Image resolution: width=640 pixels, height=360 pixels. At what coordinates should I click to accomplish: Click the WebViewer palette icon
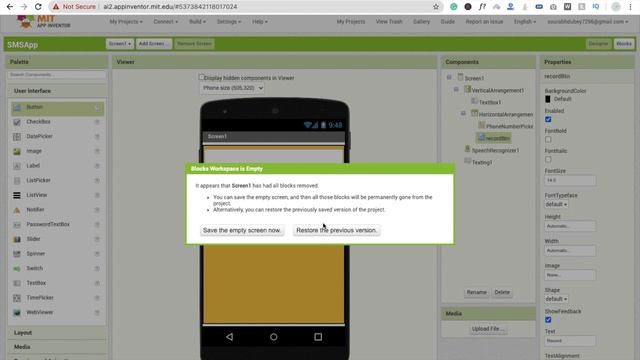tap(17, 313)
